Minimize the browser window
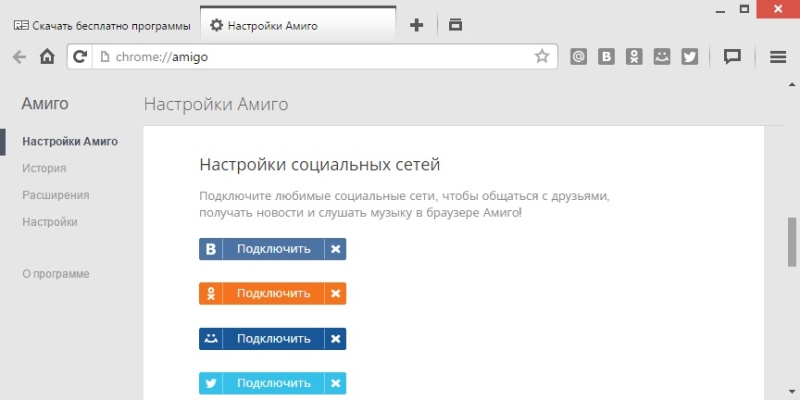The height and width of the screenshot is (400, 800). tap(721, 12)
